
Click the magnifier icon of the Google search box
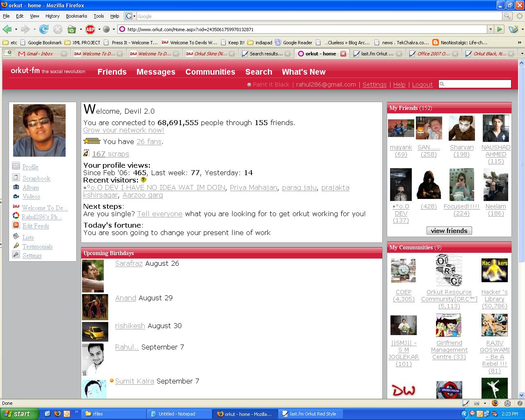point(507,16)
